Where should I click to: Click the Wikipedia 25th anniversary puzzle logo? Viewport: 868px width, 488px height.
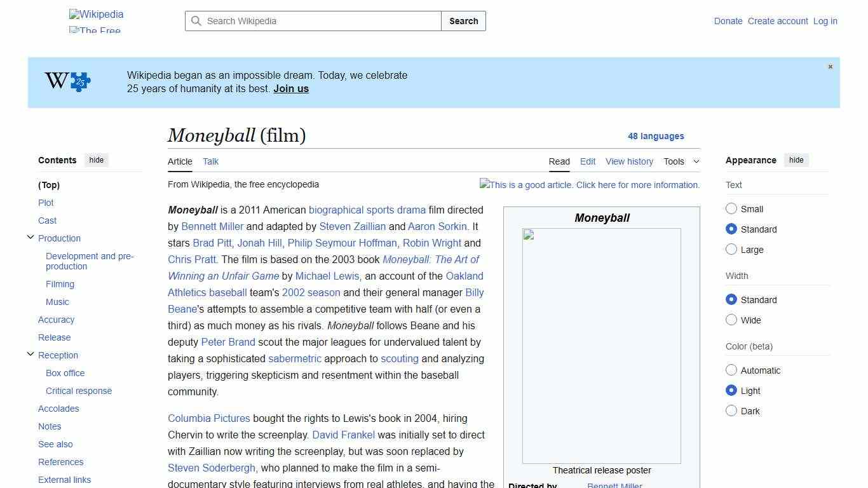[x=65, y=81]
